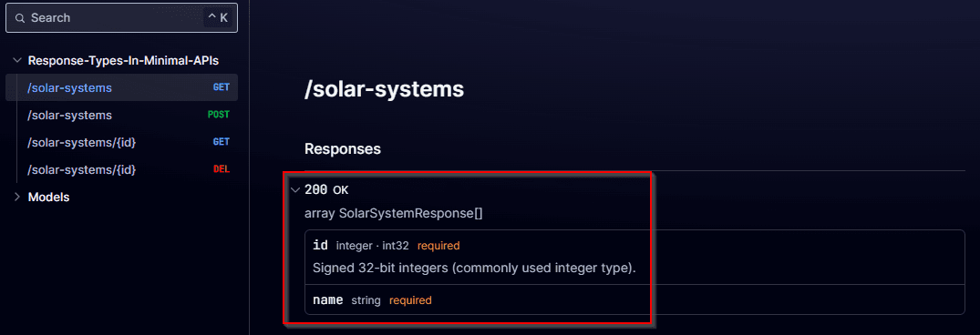Collapse the 200 OK response chevron

tap(295, 189)
